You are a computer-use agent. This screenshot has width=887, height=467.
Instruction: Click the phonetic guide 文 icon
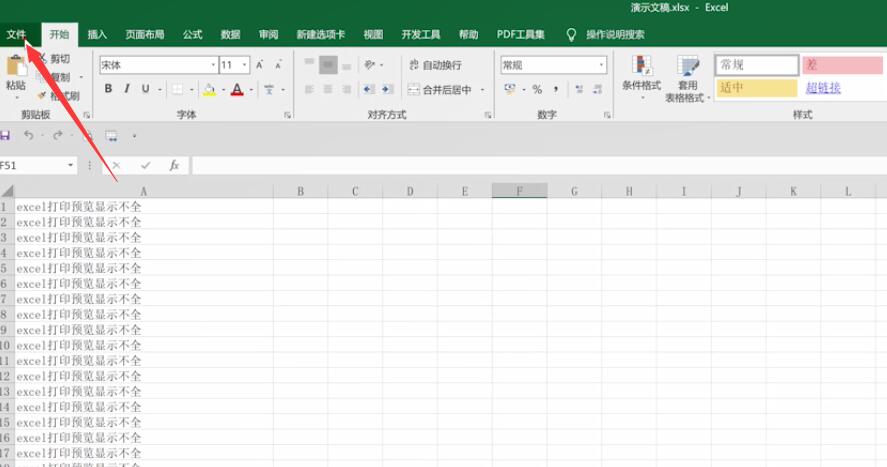coord(269,89)
